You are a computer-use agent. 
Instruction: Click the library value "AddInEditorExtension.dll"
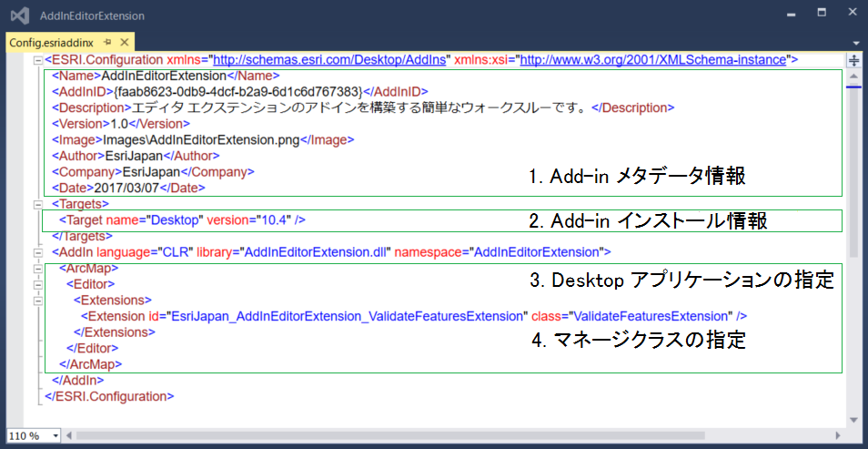pos(316,253)
